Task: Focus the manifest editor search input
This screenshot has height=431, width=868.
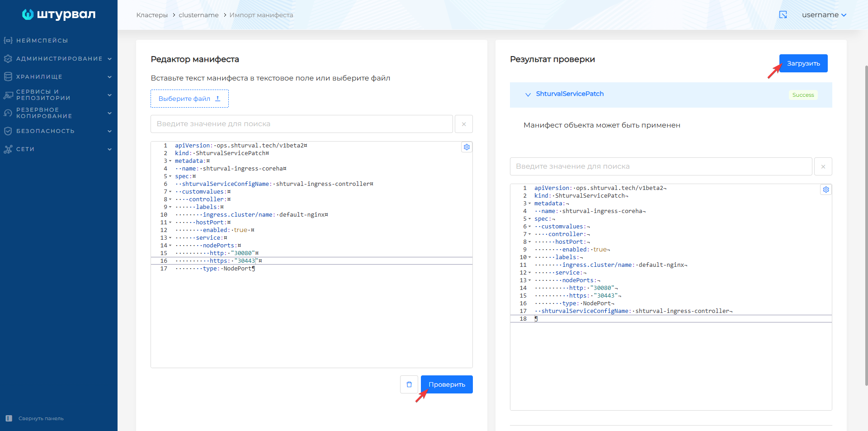Action: coord(302,124)
